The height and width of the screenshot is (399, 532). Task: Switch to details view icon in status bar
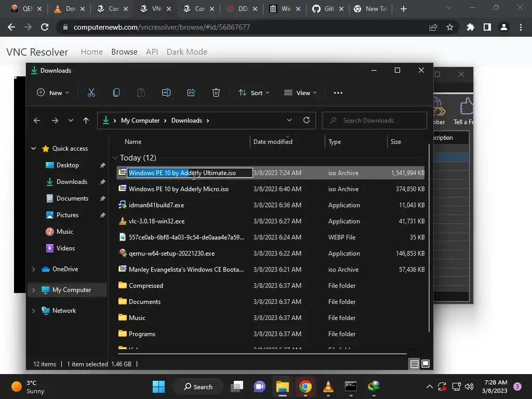point(414,364)
